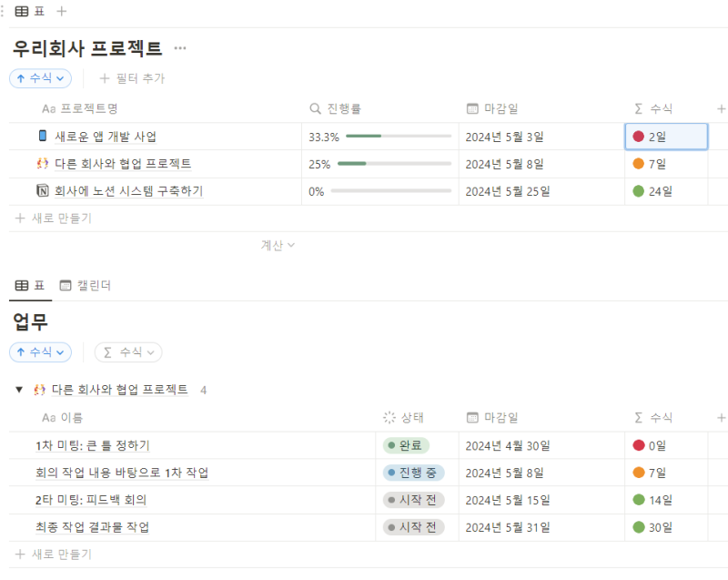Open the Σ 수식 filter dropdown
The width and height of the screenshot is (728, 580).
128,352
